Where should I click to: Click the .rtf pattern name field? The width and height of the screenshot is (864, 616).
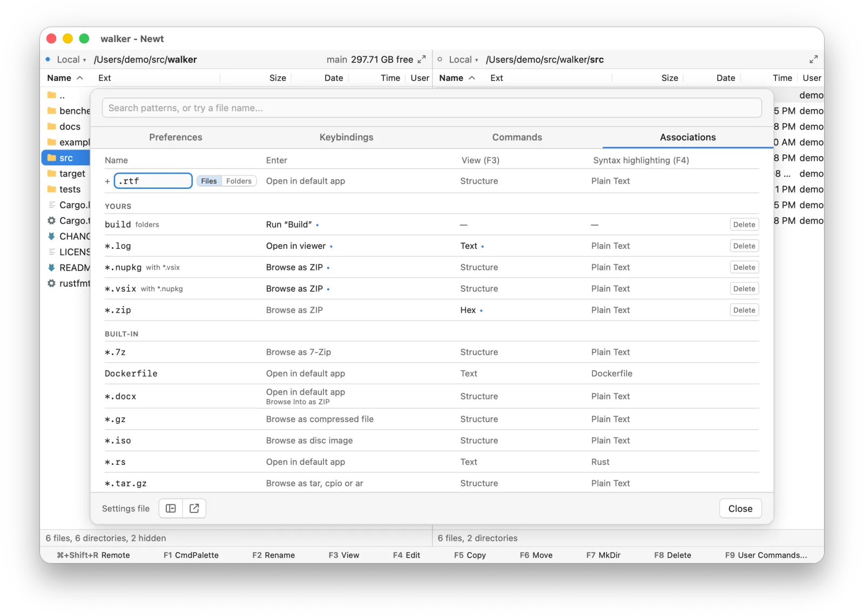click(153, 181)
